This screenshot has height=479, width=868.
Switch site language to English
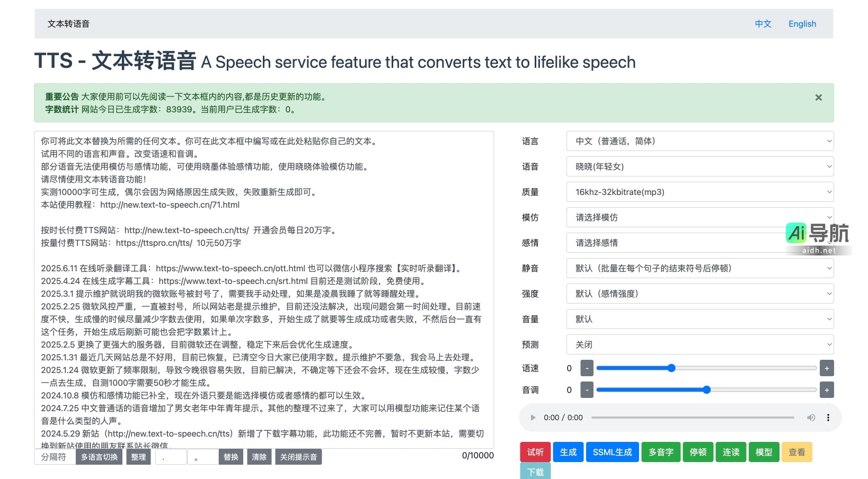click(802, 24)
